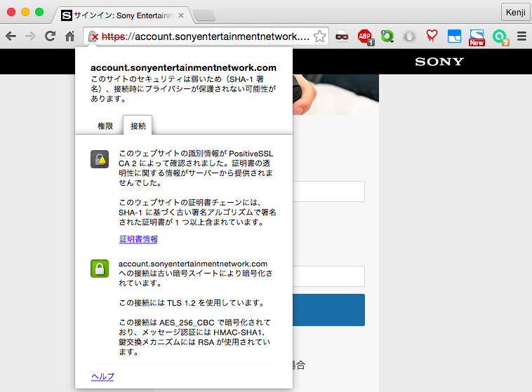Click the forward navigation arrow
The height and width of the screenshot is (392, 532).
point(31,36)
